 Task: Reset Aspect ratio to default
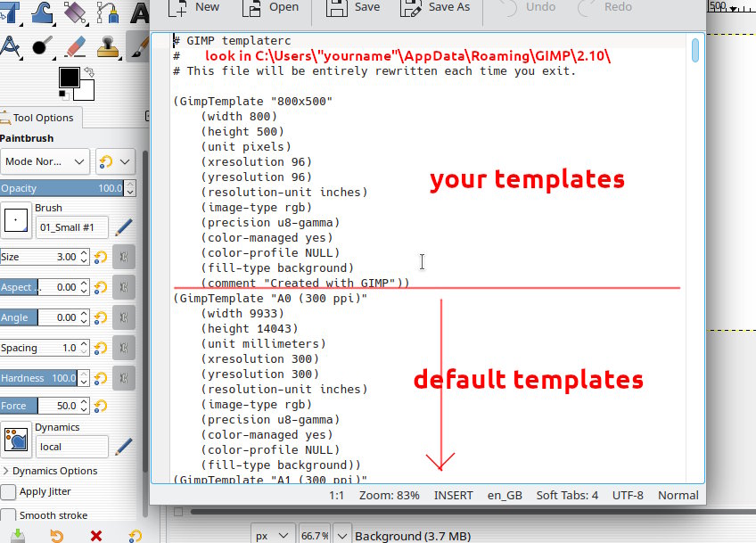pos(100,287)
